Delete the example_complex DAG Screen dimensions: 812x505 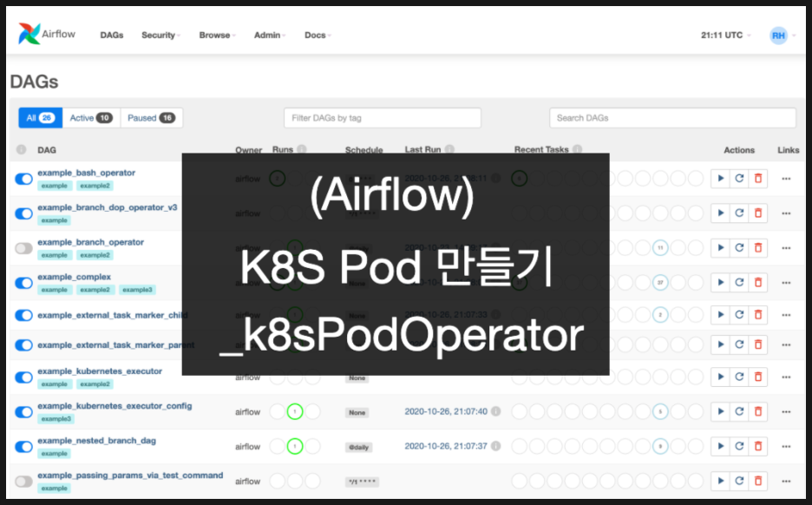pos(758,283)
